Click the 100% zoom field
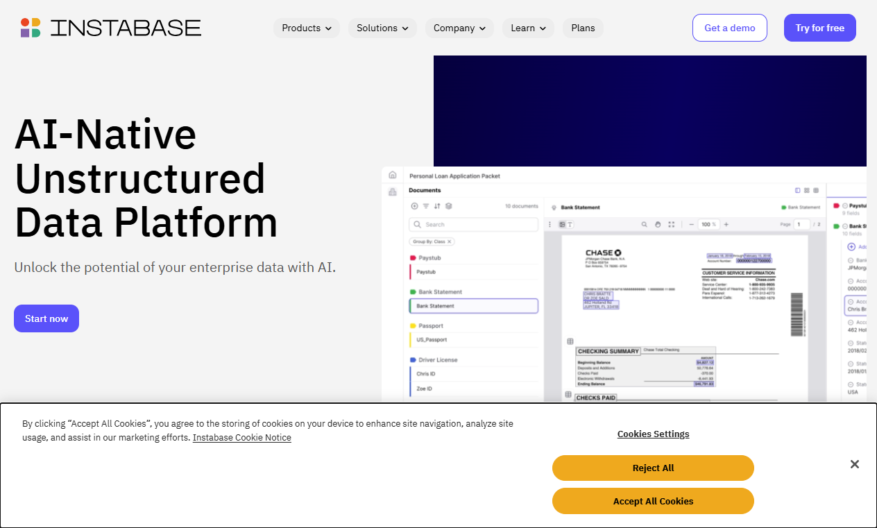The height and width of the screenshot is (528, 877). click(709, 224)
